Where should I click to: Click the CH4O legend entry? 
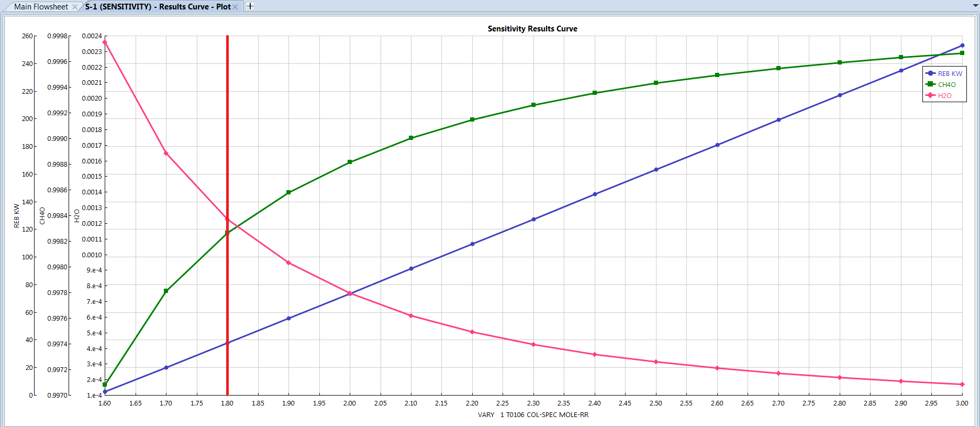pyautogui.click(x=941, y=85)
